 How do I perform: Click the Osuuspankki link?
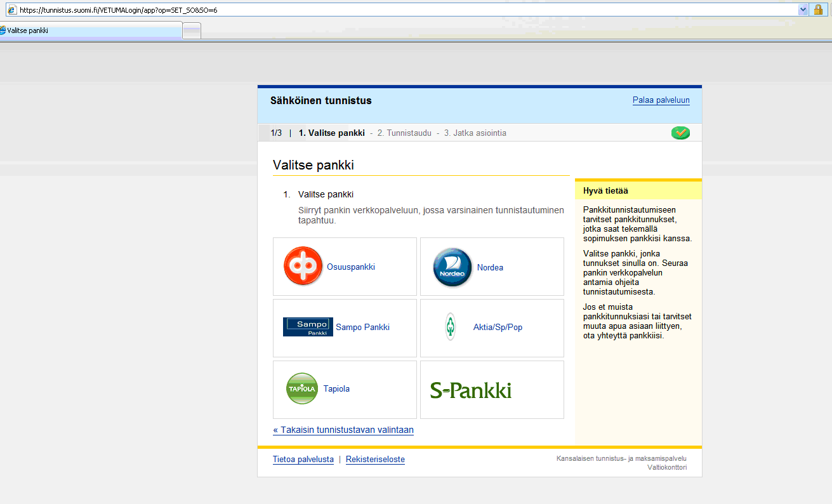351,267
